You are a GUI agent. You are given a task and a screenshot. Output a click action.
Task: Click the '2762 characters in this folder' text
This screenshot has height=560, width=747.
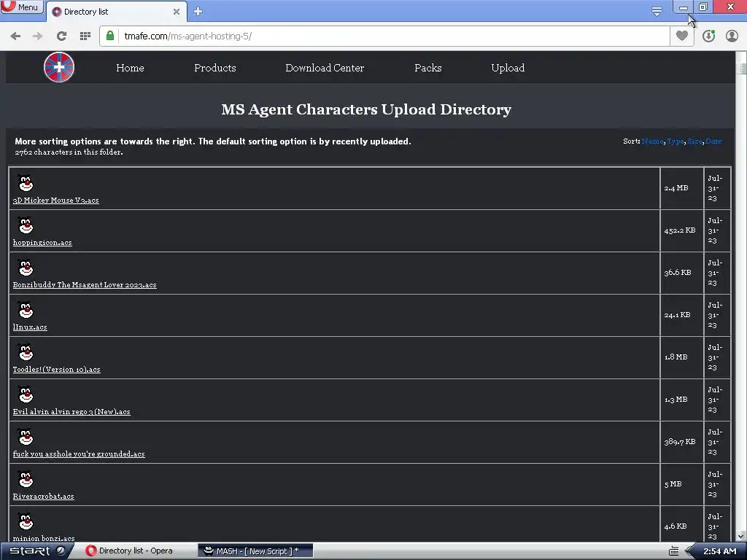[69, 152]
